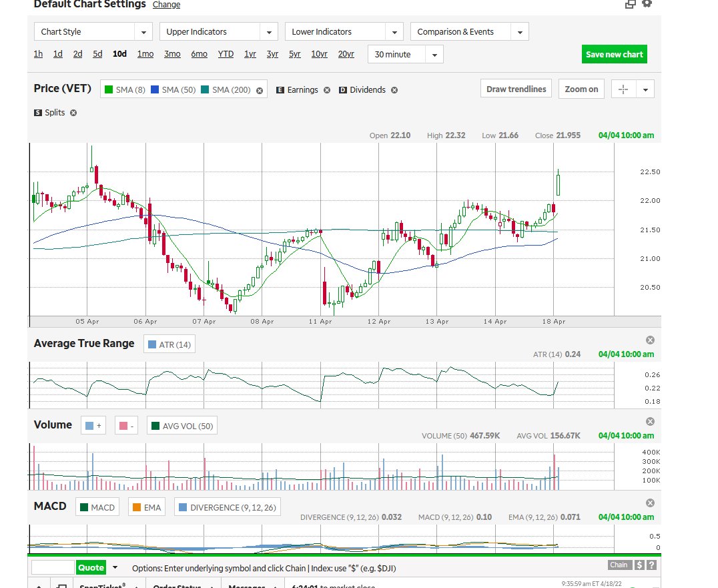Select the YTD time range
This screenshot has height=588, width=718.
[226, 54]
